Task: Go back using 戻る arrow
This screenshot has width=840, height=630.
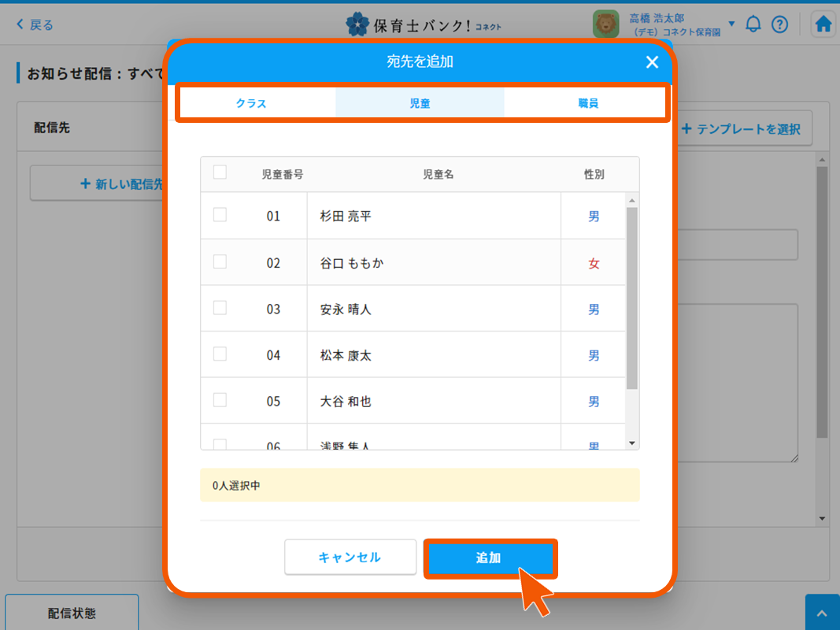Action: tap(35, 24)
